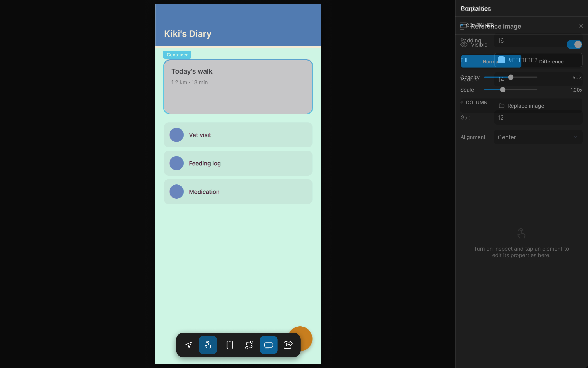Click the 50% opacity value
The image size is (588, 368).
pyautogui.click(x=577, y=77)
